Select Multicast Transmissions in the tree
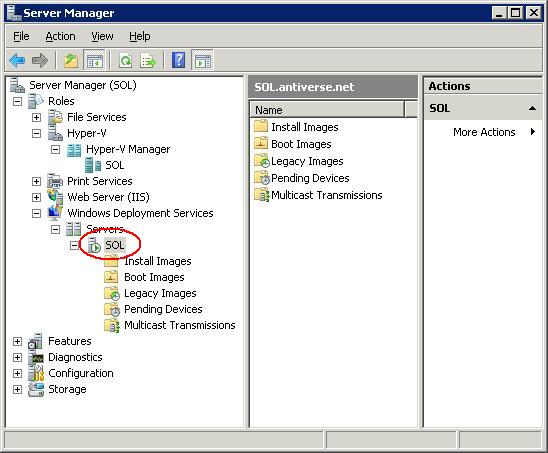Image resolution: width=548 pixels, height=453 pixels. tap(180, 325)
